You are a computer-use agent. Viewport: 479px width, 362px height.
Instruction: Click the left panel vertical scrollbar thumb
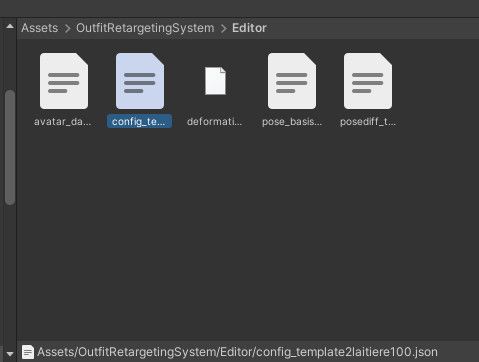[10, 147]
